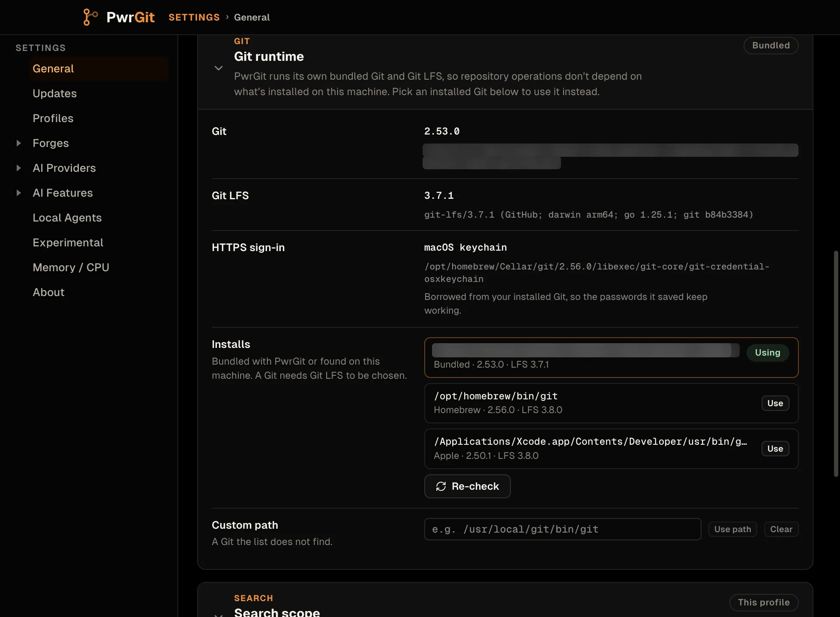Image resolution: width=840 pixels, height=617 pixels.
Task: Click the Git LFS version 3.7.1
Action: (x=439, y=195)
